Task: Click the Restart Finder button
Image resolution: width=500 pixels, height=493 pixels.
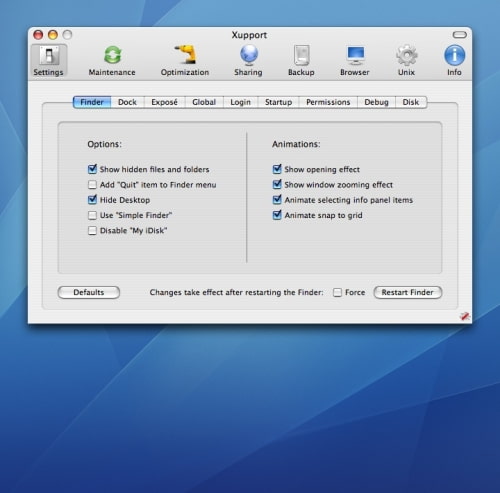Action: point(408,292)
